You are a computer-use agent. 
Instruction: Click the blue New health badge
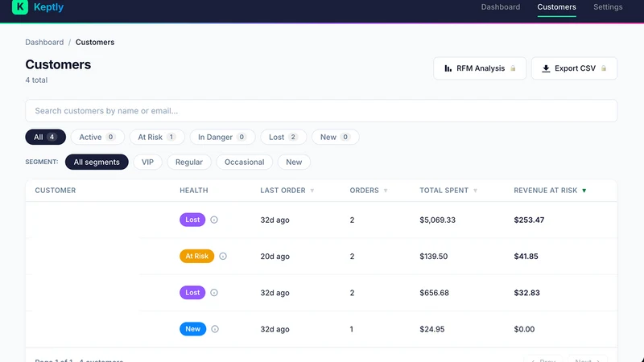(192, 329)
